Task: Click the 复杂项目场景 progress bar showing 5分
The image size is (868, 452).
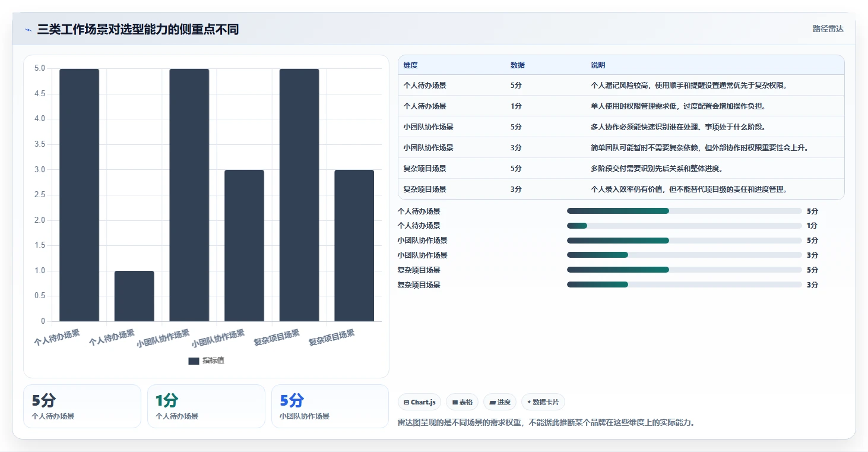Action: click(x=685, y=270)
